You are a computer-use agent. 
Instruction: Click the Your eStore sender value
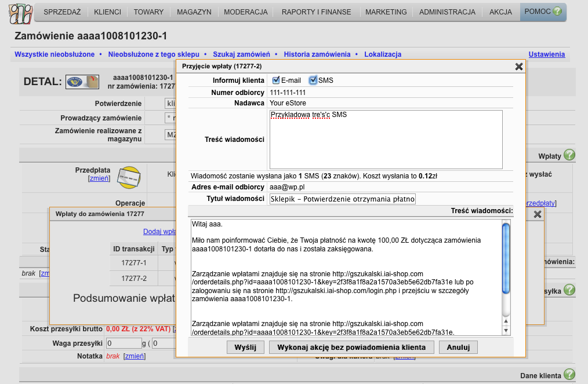[x=288, y=103]
